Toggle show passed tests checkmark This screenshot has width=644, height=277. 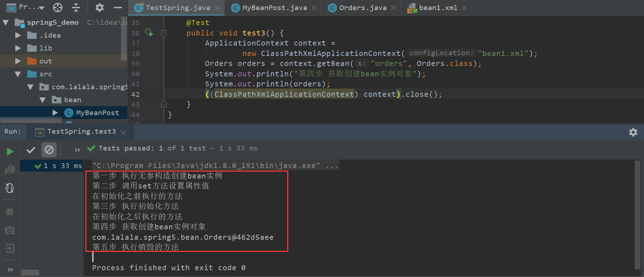coord(31,150)
